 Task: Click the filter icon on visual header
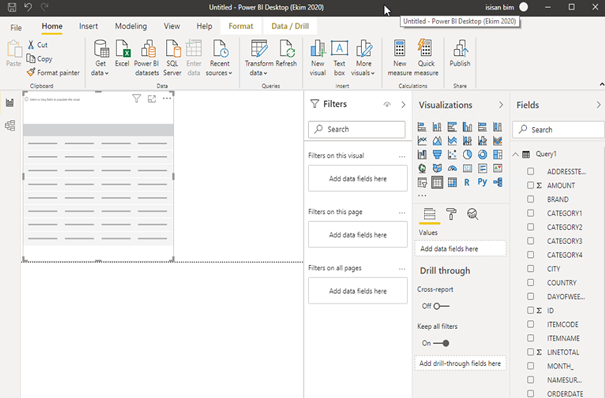[x=136, y=99]
